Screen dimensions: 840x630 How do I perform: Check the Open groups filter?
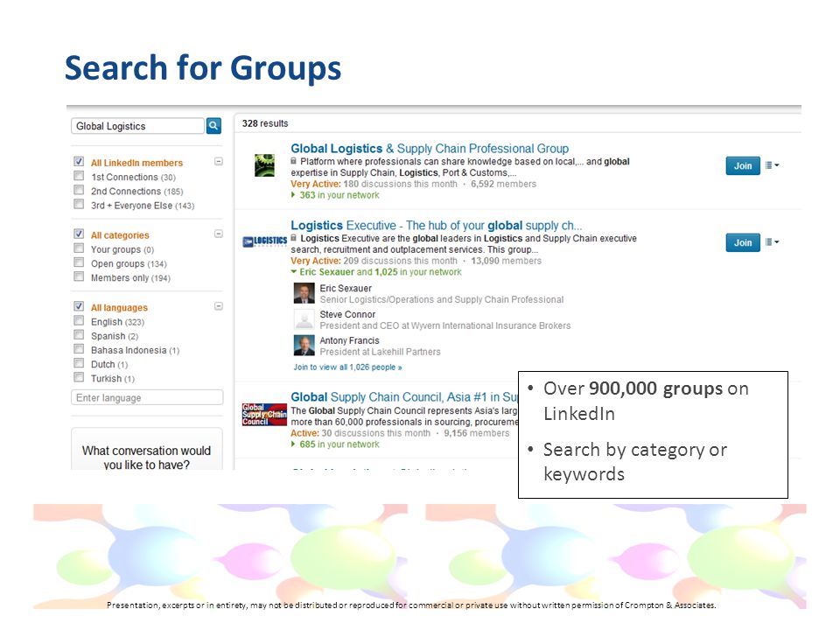click(79, 262)
